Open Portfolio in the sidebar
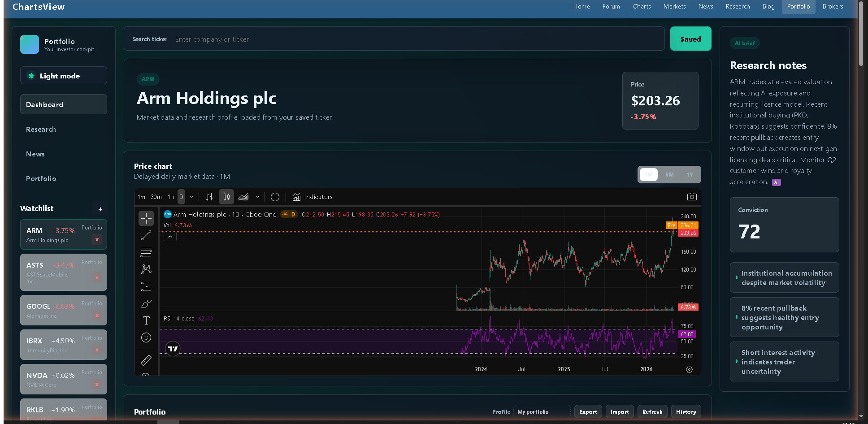Screen dimensions: 868x424 point(64,178)
